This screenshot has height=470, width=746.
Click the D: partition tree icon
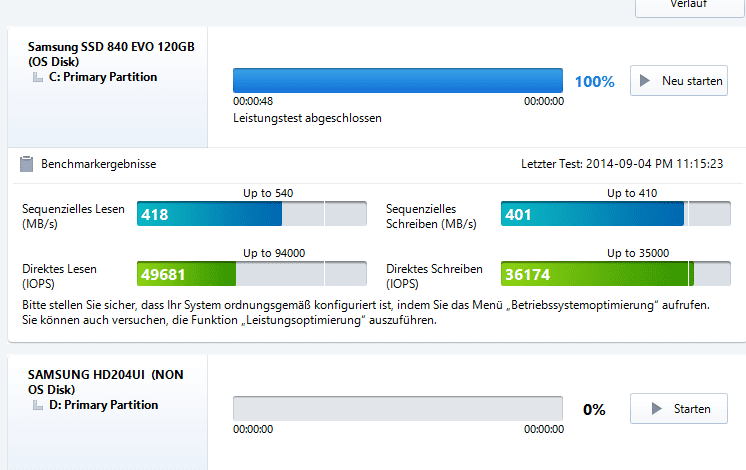(x=38, y=405)
